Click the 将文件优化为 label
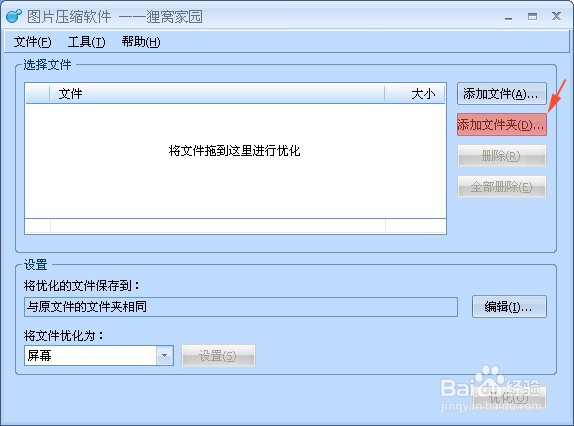574x426 pixels. tap(63, 335)
